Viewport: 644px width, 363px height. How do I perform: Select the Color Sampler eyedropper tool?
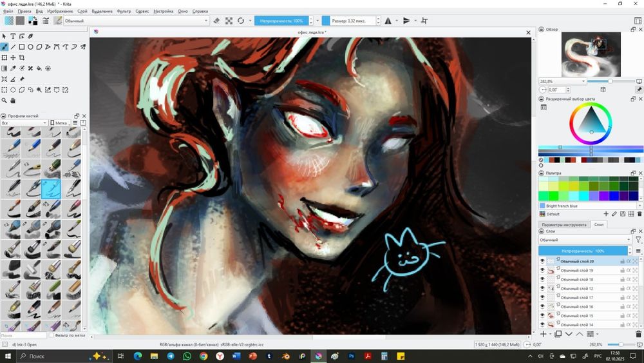13,68
